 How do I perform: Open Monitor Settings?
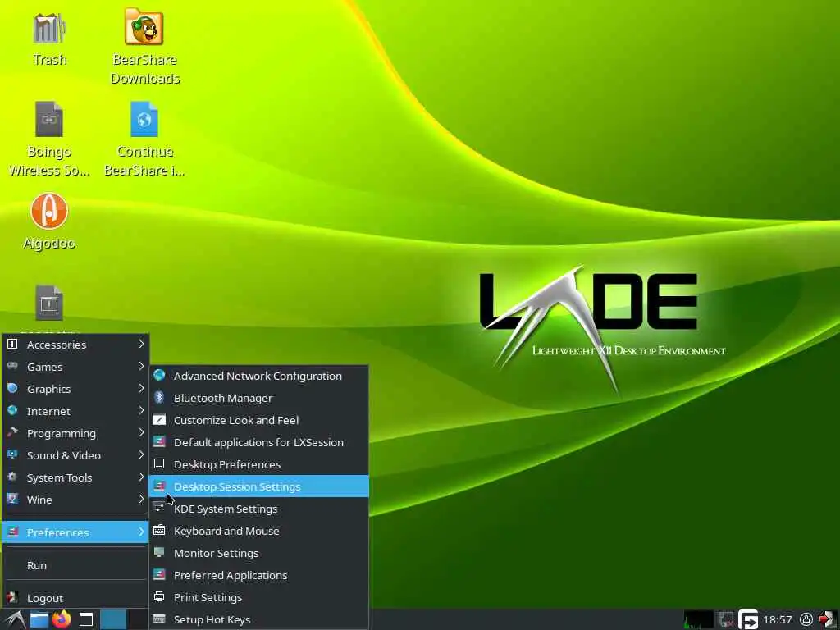[258, 553]
